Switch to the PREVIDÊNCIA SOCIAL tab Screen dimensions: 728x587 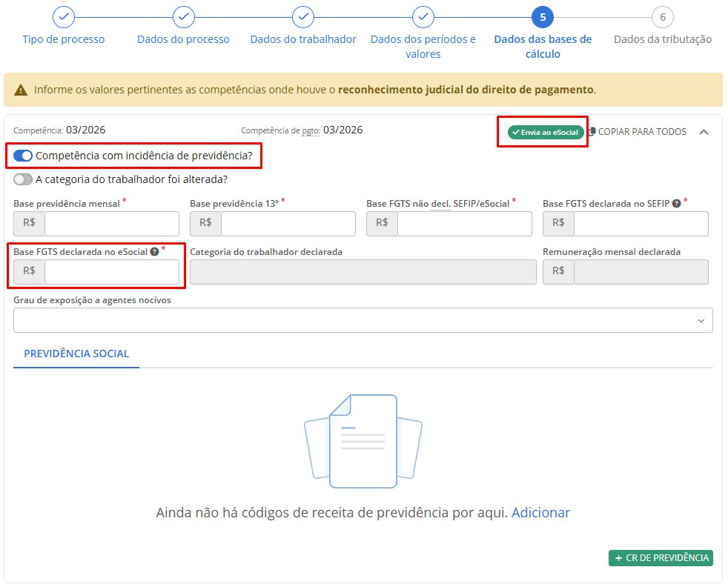tap(76, 354)
